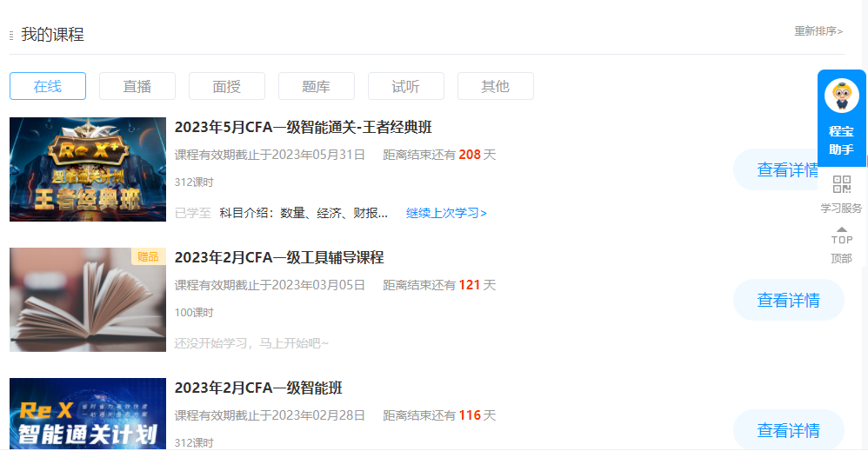
Task: Open the 智能通关计划 course thumbnail
Action: tap(88, 415)
